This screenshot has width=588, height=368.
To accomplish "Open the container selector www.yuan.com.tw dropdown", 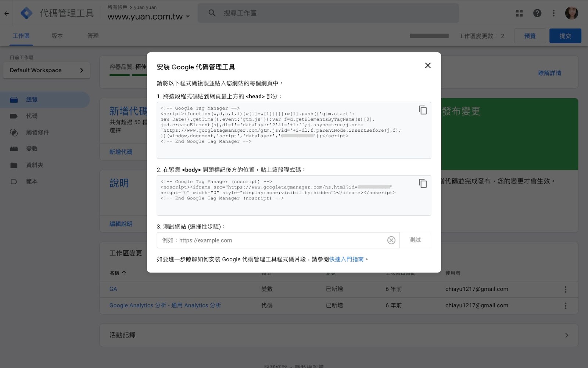I will (148, 17).
